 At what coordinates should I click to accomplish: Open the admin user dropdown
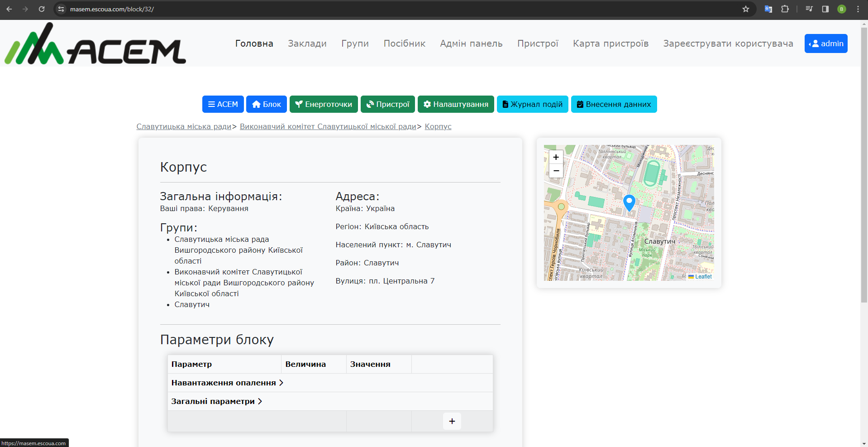coord(825,43)
